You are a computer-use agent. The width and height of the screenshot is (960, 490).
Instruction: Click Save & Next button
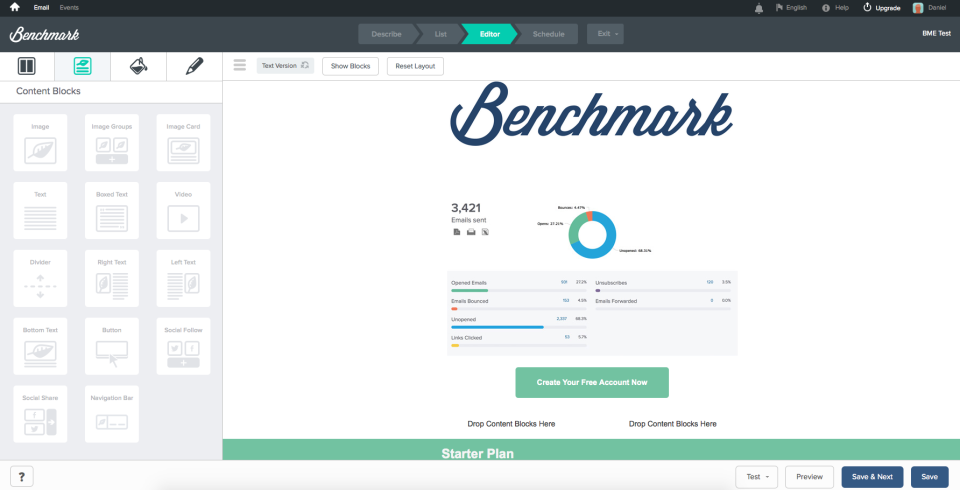pyautogui.click(x=872, y=477)
